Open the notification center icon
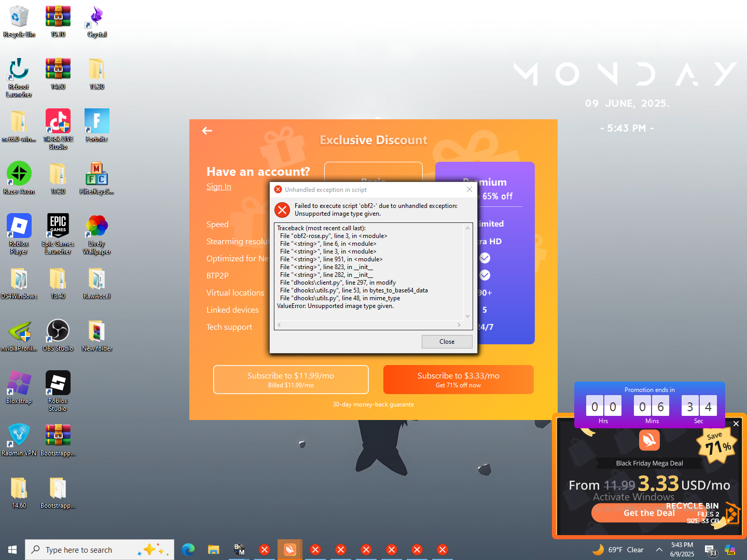Viewport: 747px width, 560px height. pyautogui.click(x=710, y=550)
